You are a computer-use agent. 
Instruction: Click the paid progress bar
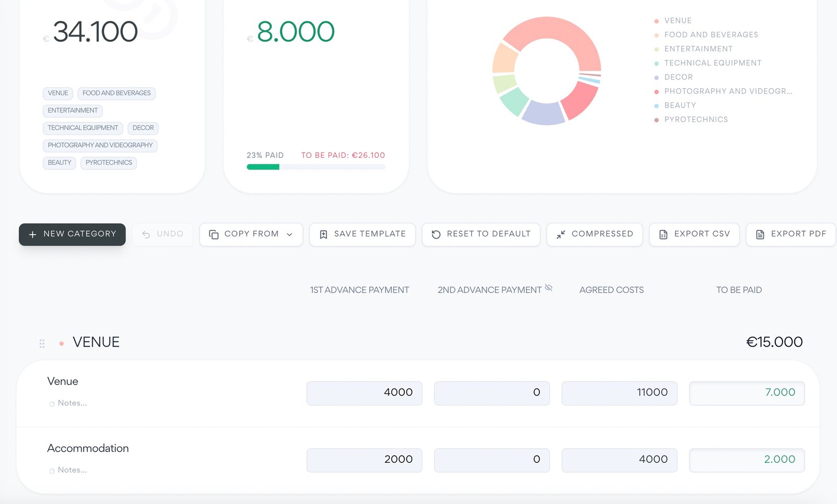[316, 167]
